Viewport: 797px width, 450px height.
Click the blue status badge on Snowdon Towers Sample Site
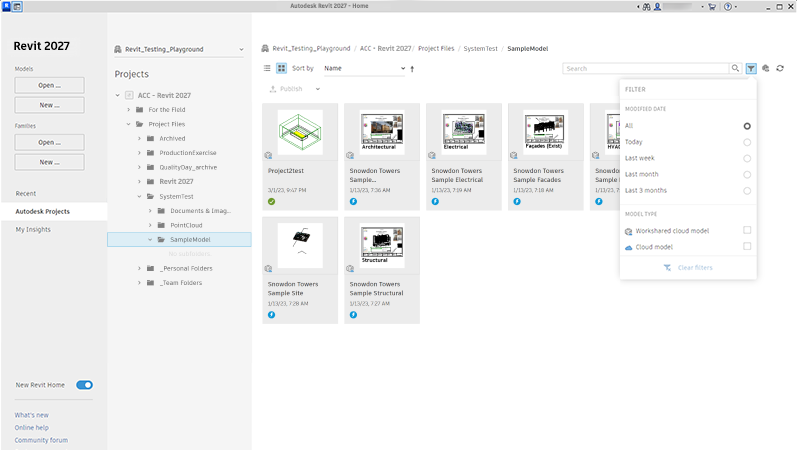271,315
